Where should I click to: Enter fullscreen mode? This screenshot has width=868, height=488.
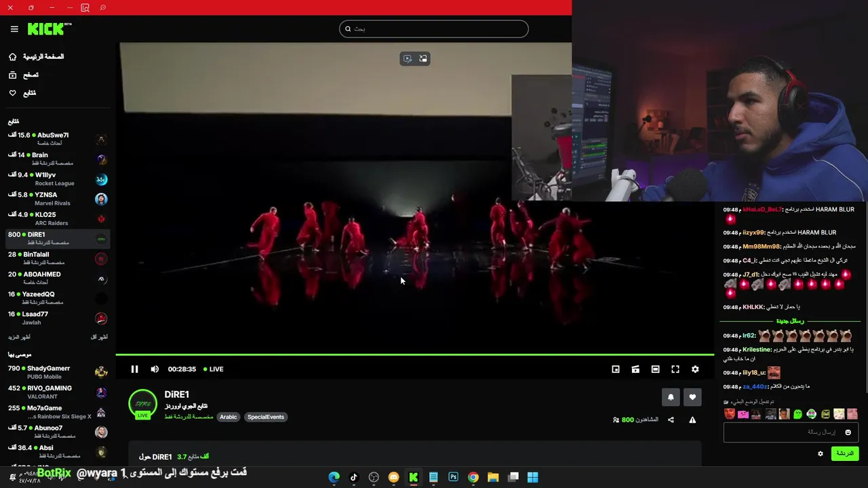point(675,369)
